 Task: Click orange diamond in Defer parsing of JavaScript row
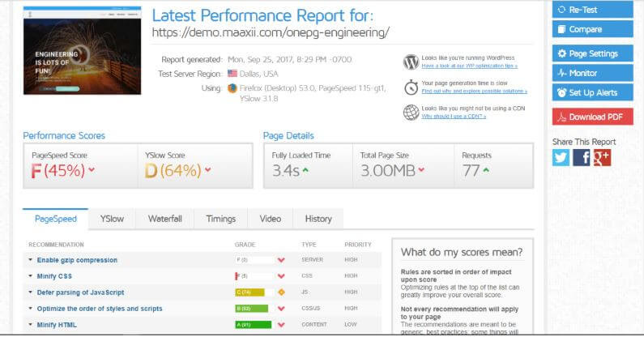(281, 292)
